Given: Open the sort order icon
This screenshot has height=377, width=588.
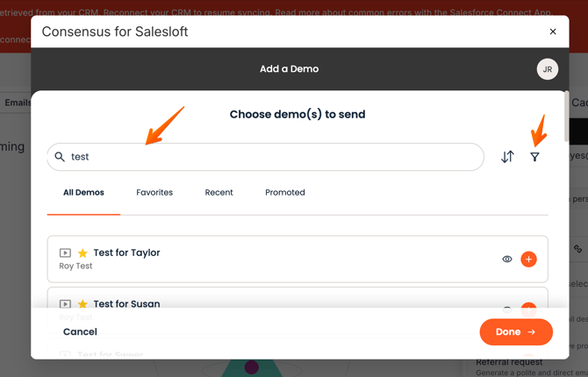Looking at the screenshot, I should (x=507, y=157).
